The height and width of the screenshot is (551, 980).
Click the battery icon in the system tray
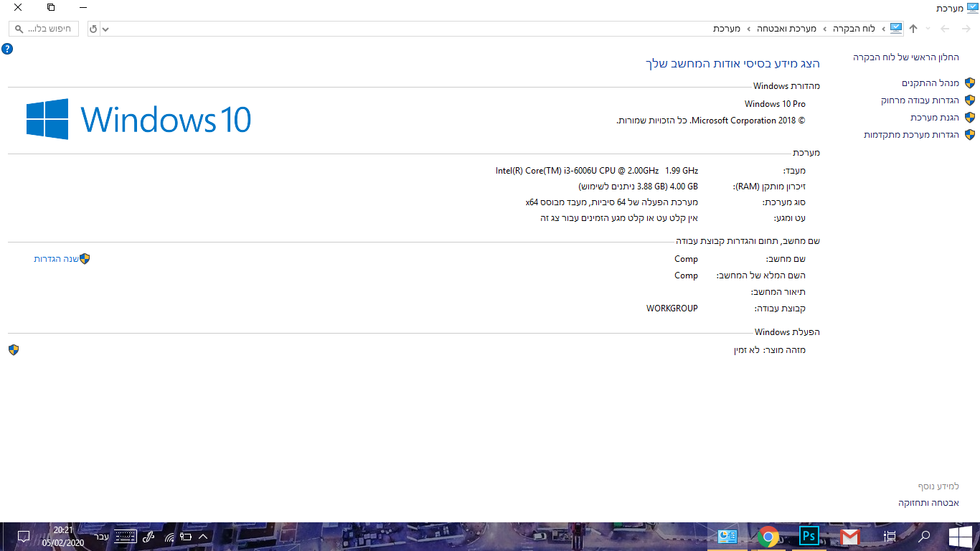coord(186,537)
